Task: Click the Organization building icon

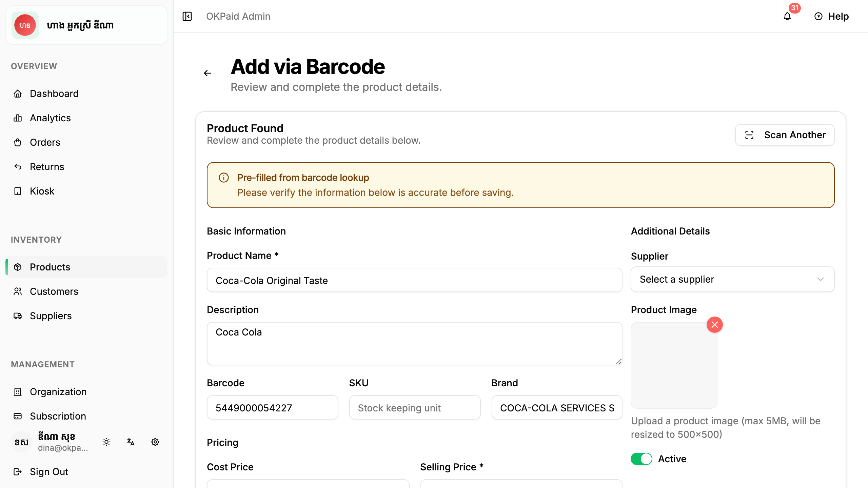Action: pos(18,392)
